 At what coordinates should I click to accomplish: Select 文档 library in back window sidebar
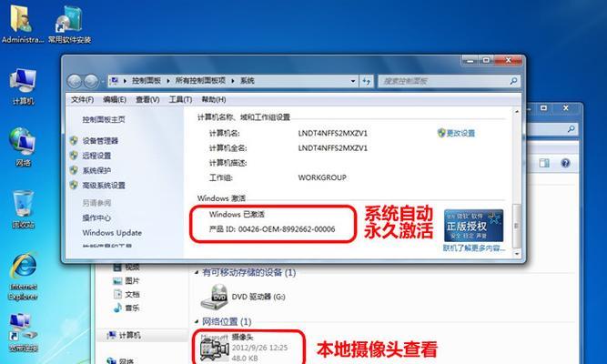126,294
